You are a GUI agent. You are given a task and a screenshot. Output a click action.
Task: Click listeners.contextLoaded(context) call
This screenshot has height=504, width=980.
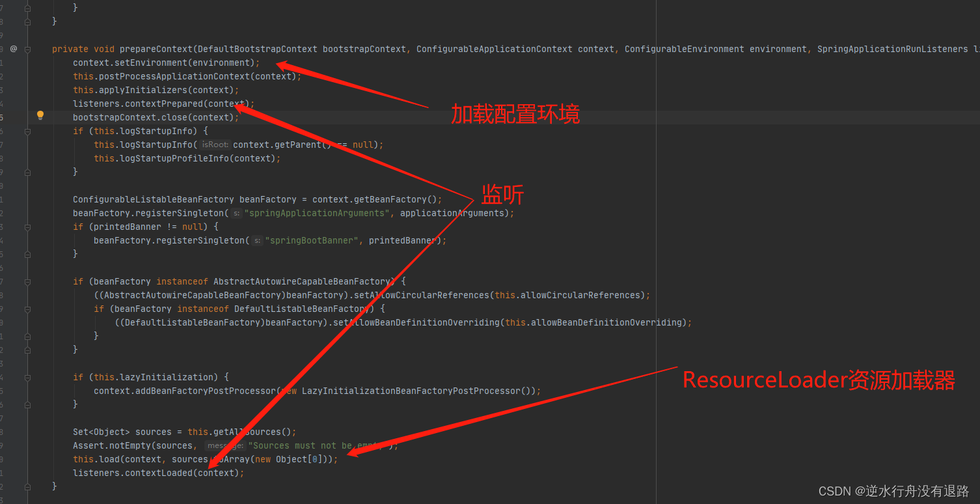point(159,473)
